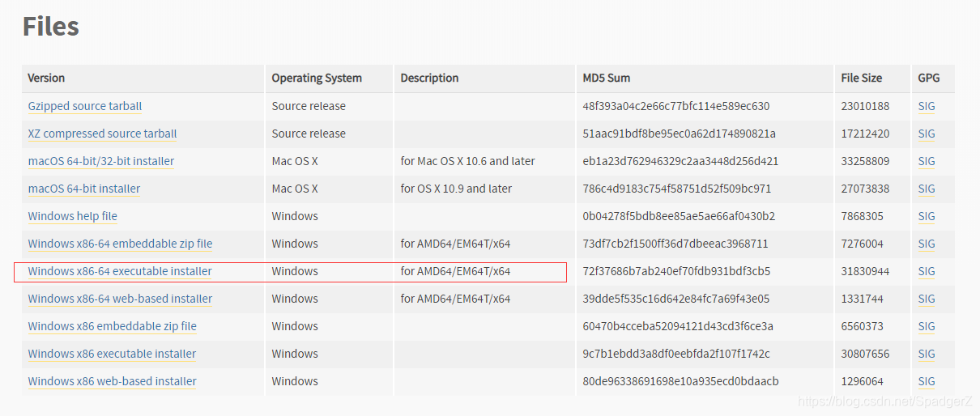Select MD5 sum 80de96338691698e10a935ecd0bdaacb
The width and height of the screenshot is (980, 416).
tap(680, 381)
